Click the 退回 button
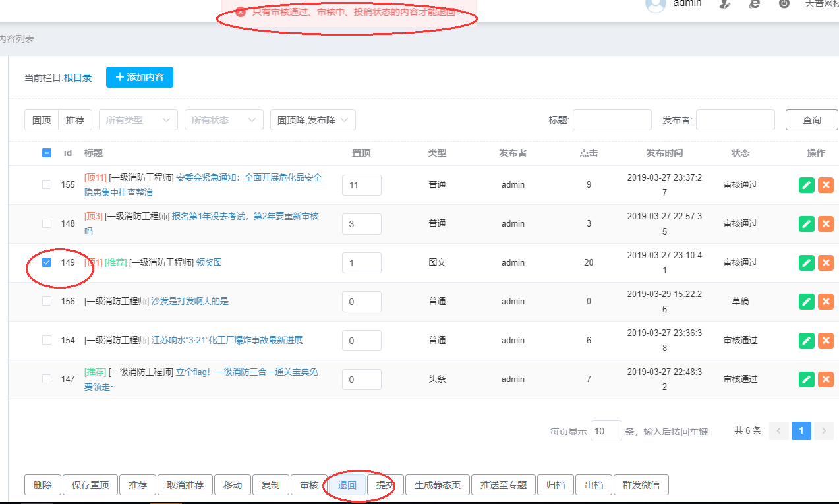Screen dimensions: 839x504 pyautogui.click(x=347, y=485)
